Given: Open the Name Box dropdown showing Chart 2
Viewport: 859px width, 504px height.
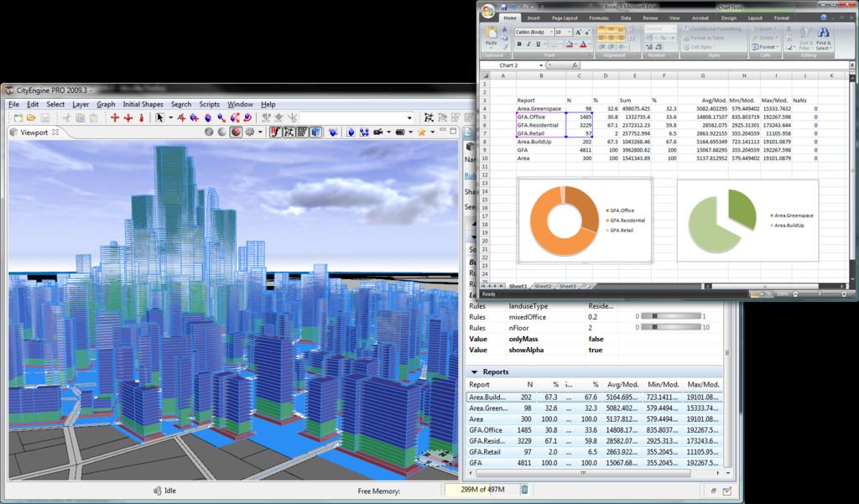Looking at the screenshot, I should pyautogui.click(x=541, y=65).
